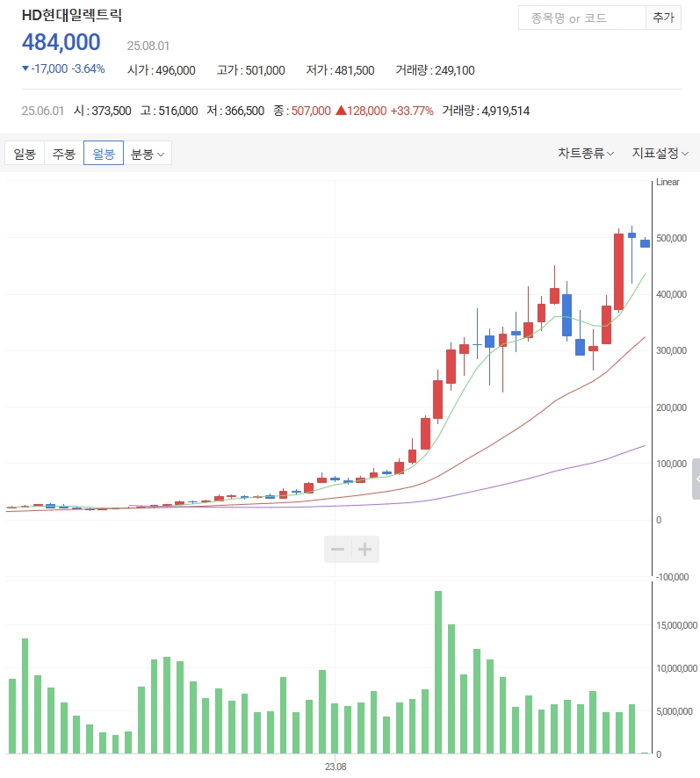
Task: Click the 25.06.01 candle date
Action: pos(43,111)
